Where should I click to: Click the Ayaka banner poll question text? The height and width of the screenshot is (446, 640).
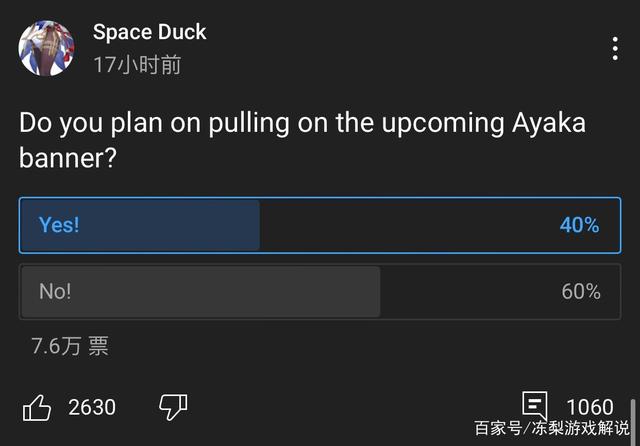302,139
